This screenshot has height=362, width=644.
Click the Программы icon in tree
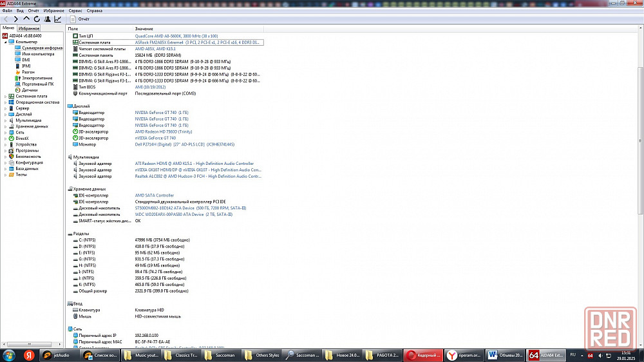(12, 150)
